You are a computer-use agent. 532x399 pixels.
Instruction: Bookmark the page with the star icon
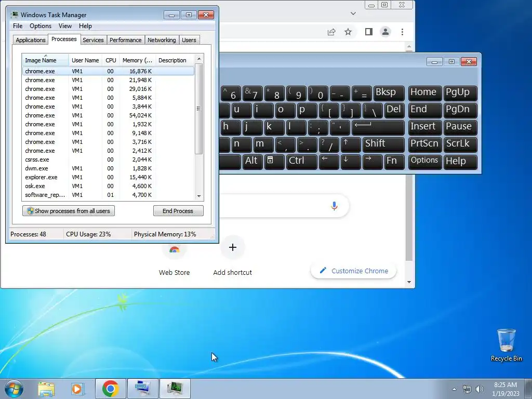tap(348, 32)
